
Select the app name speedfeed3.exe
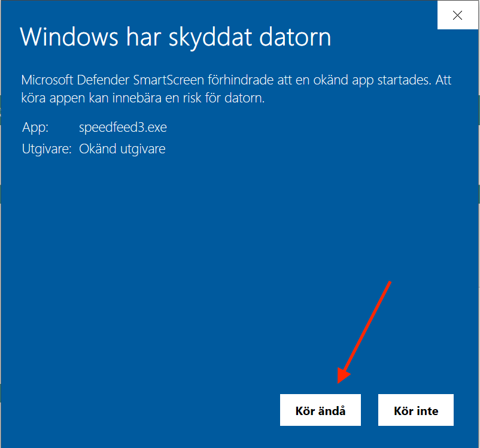[x=123, y=128]
